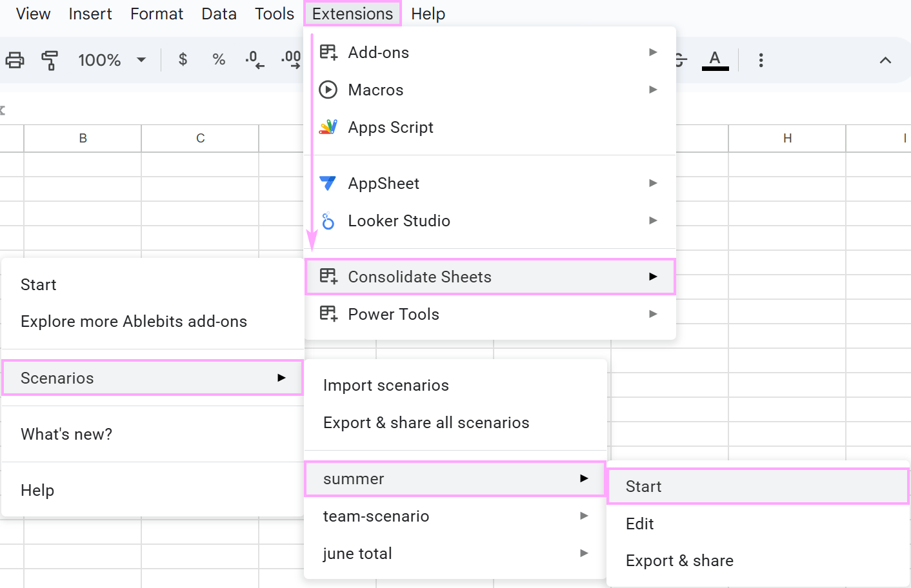Choose Import scenarios
Screen dimensions: 911x588
(x=455, y=386)
